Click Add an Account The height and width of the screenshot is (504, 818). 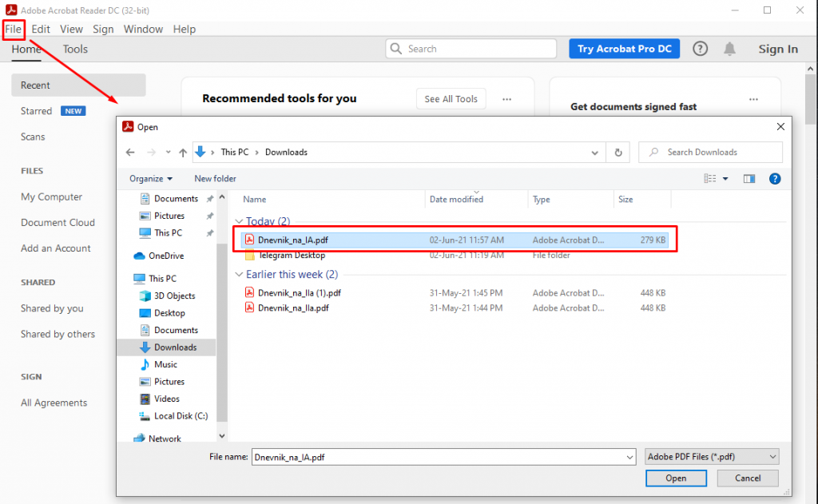click(56, 248)
